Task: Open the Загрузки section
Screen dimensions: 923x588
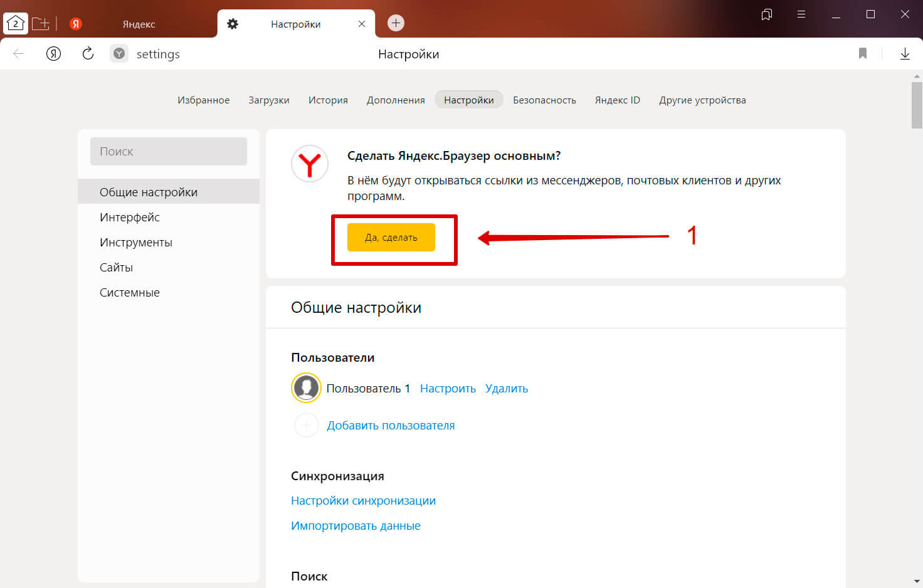Action: coord(269,100)
